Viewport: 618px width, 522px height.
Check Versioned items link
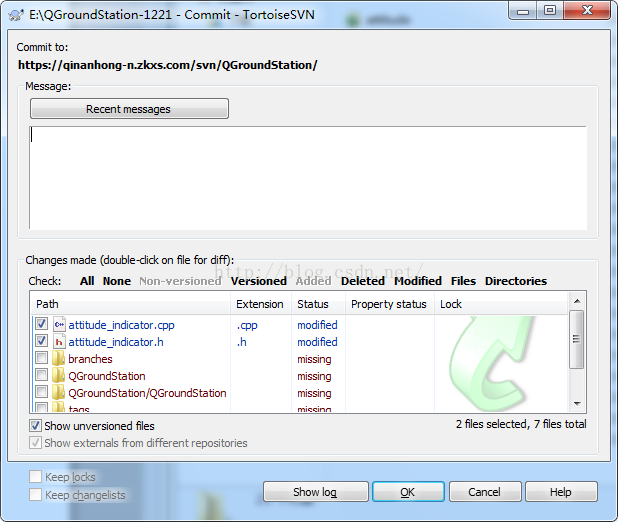pyautogui.click(x=259, y=281)
